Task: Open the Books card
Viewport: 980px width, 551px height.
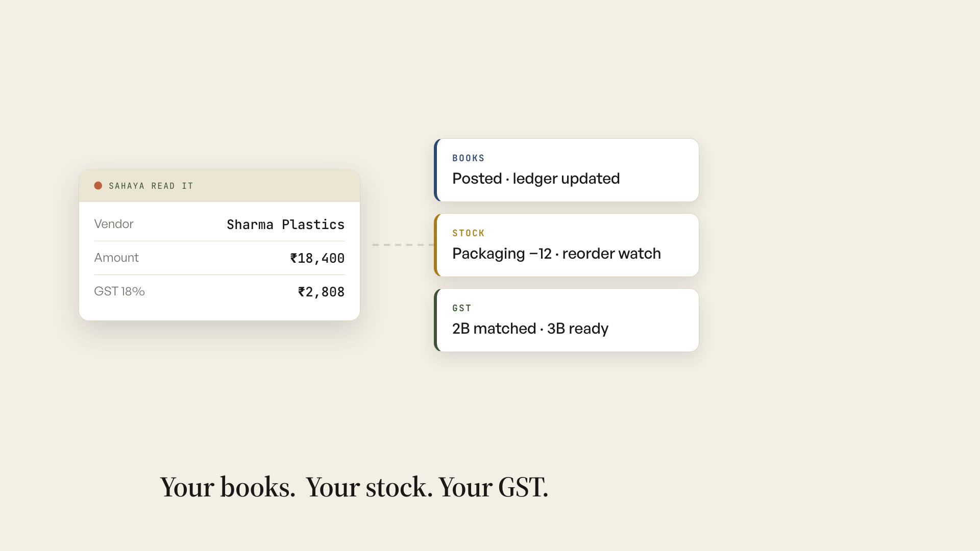Action: click(566, 170)
